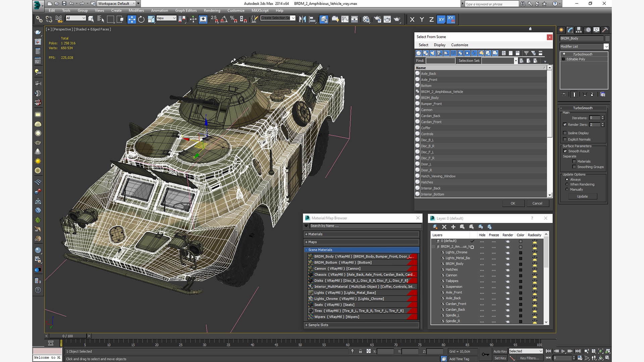Click Configure Modifier Sets icon
The height and width of the screenshot is (362, 644).
tap(603, 95)
